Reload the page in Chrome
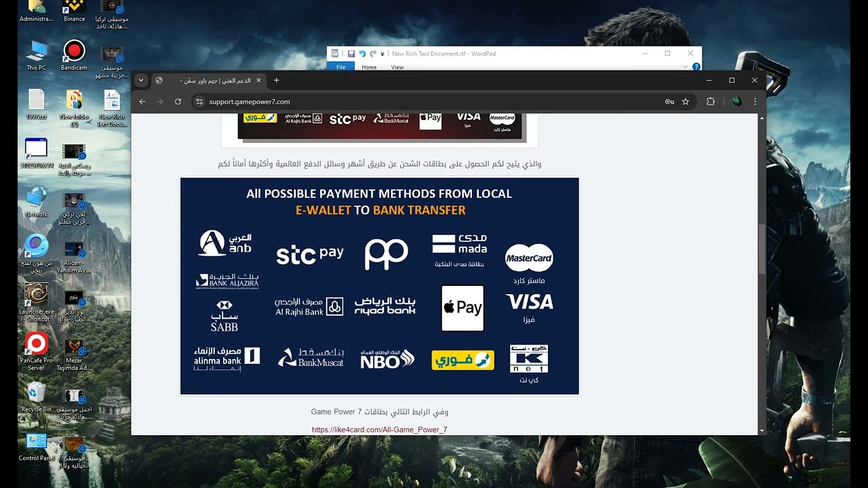 coord(178,102)
